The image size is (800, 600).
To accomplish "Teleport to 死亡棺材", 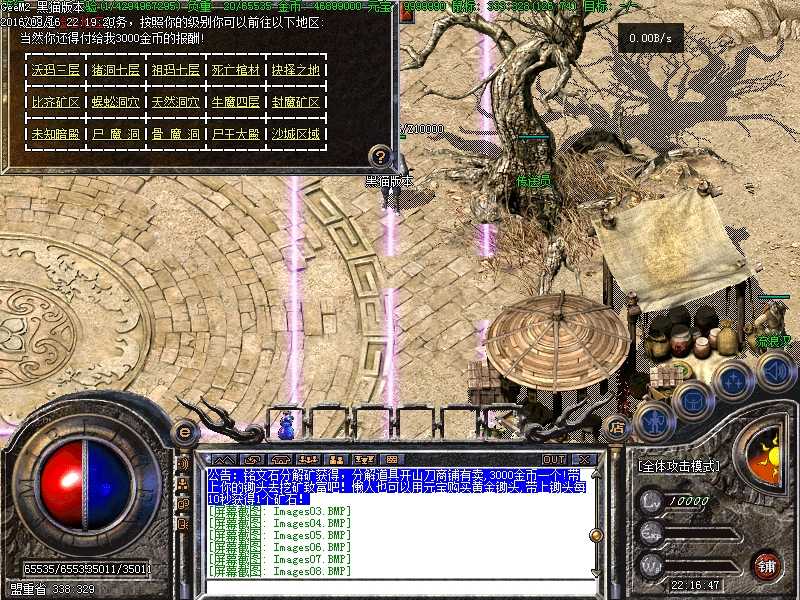I will point(236,69).
